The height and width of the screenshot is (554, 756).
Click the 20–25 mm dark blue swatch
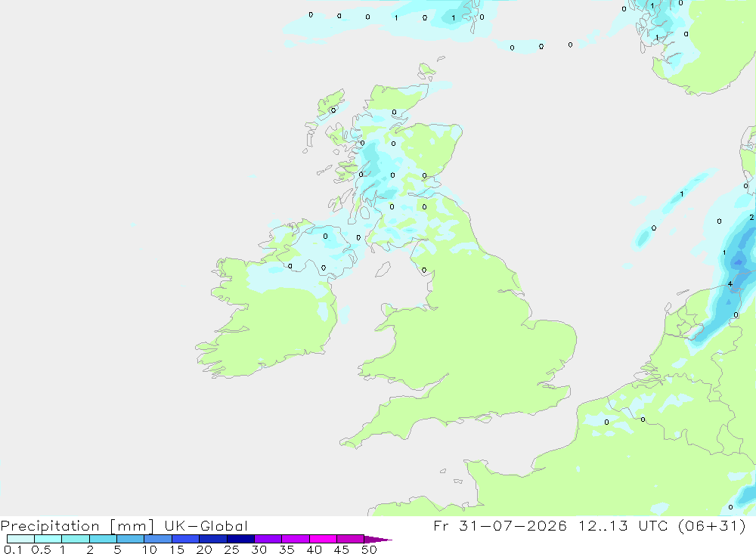point(212,539)
